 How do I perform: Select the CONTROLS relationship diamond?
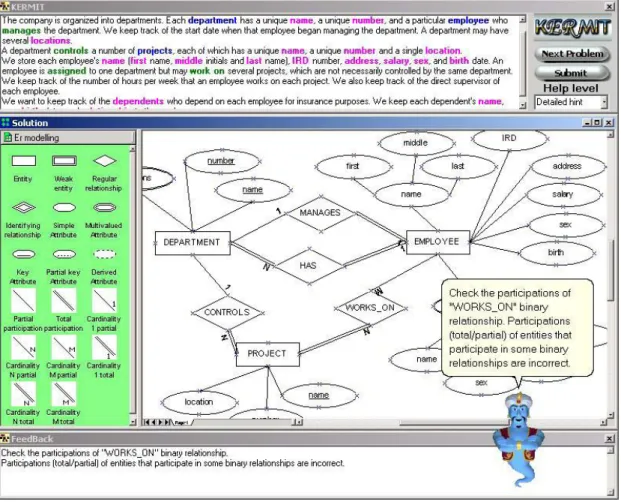[227, 312]
